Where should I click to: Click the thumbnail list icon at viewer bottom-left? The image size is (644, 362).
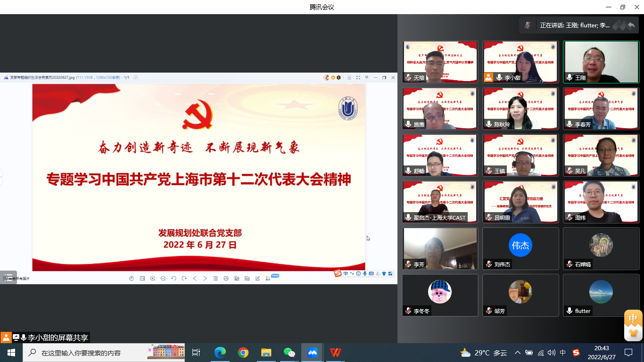pyautogui.click(x=8, y=278)
